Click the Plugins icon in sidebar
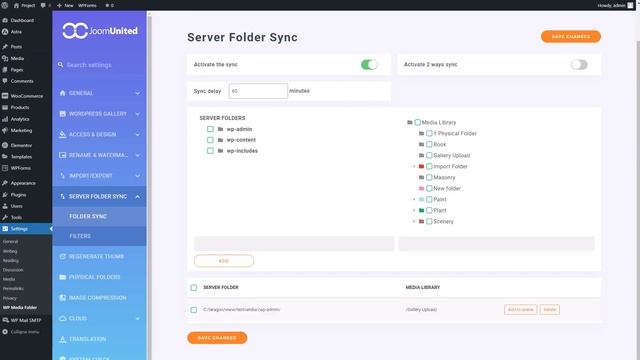The width and height of the screenshot is (640, 360). [x=5, y=195]
